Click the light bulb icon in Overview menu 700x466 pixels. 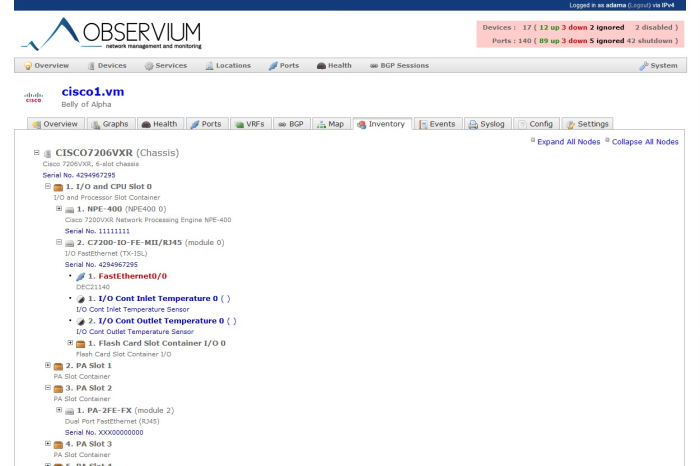28,66
